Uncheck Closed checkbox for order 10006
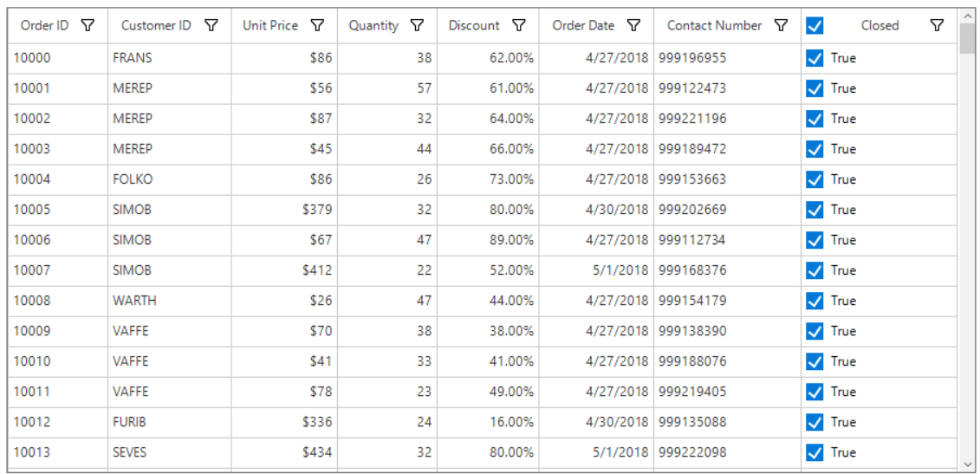980x474 pixels. 815,240
